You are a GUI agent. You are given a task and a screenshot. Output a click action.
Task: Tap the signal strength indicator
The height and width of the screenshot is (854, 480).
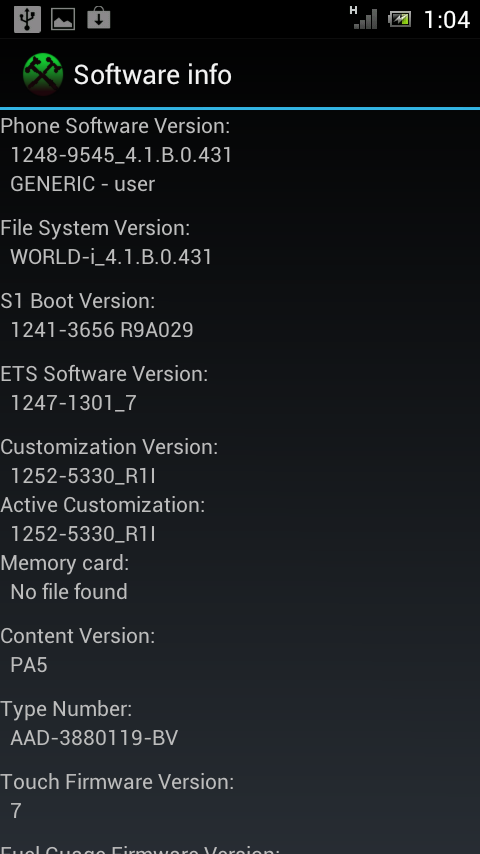[363, 17]
